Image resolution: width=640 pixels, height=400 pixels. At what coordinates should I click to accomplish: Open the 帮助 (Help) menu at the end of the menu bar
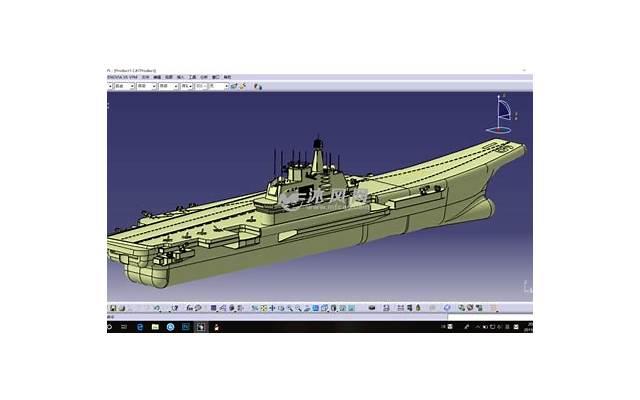click(227, 77)
